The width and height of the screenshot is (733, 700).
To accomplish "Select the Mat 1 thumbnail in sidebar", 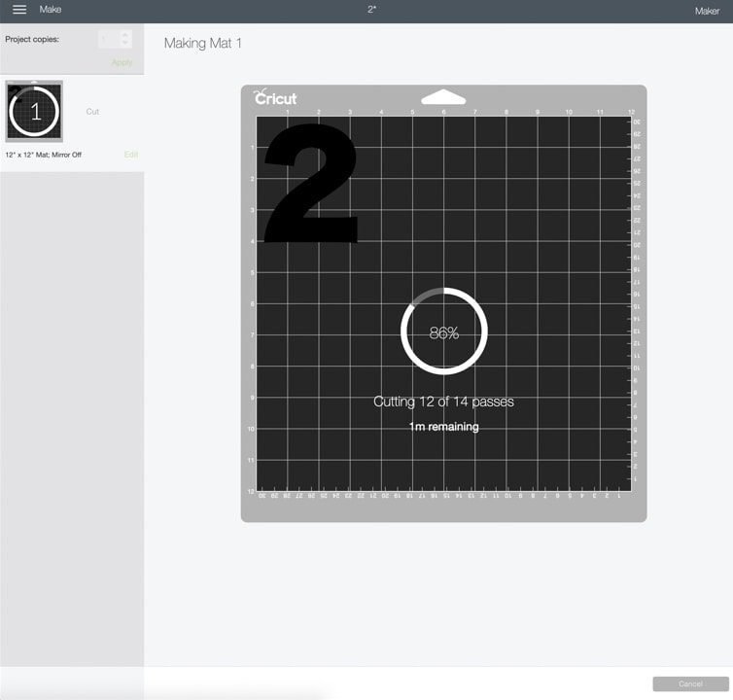I will click(34, 112).
